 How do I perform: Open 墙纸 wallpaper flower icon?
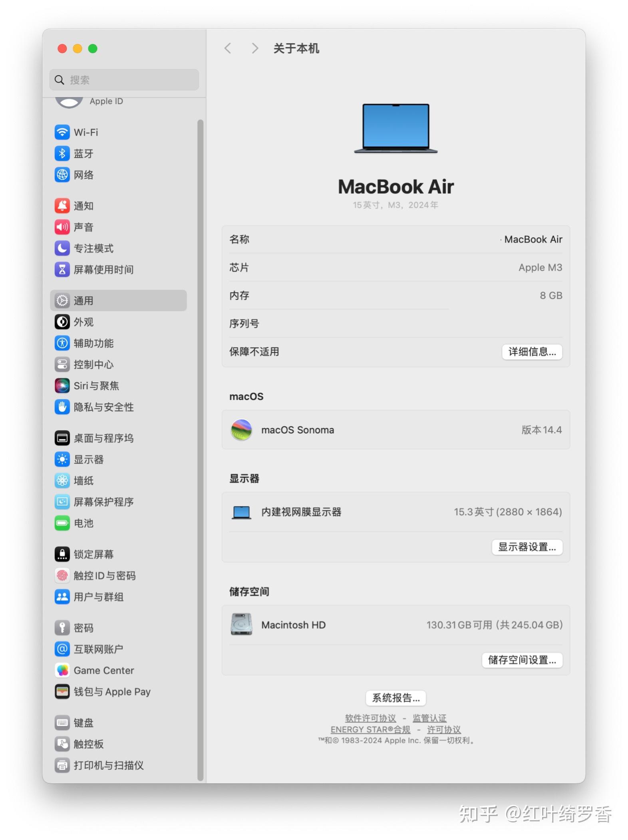62,481
